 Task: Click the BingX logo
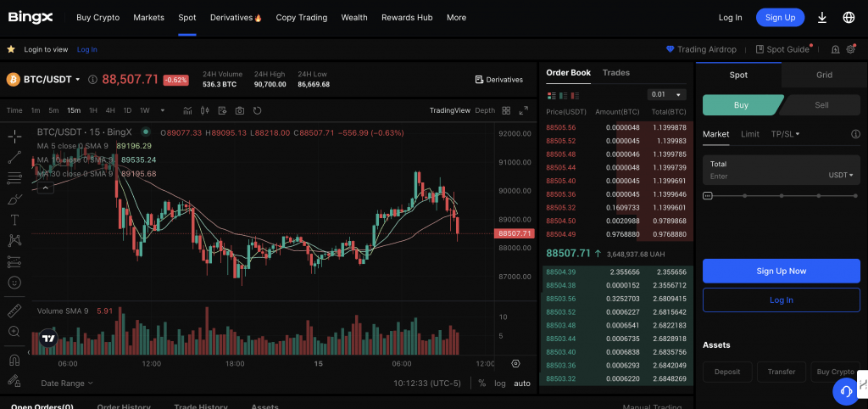pyautogui.click(x=31, y=17)
